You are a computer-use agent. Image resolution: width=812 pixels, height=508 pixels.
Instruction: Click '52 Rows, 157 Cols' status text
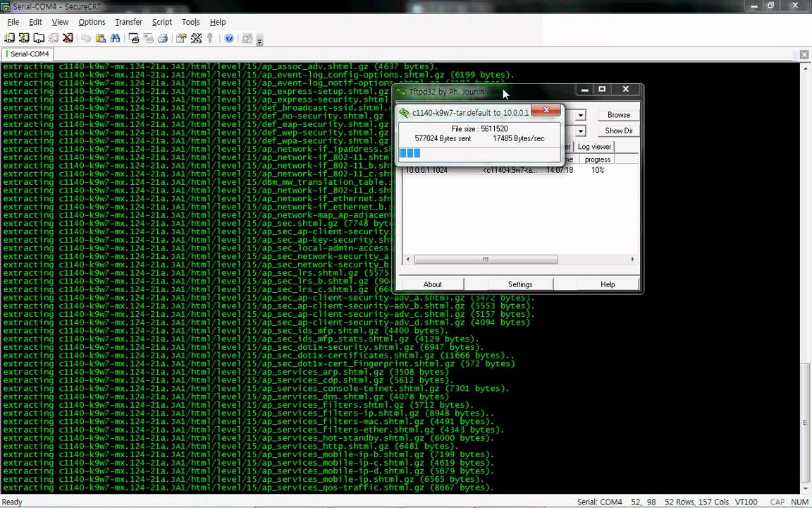pos(696,502)
